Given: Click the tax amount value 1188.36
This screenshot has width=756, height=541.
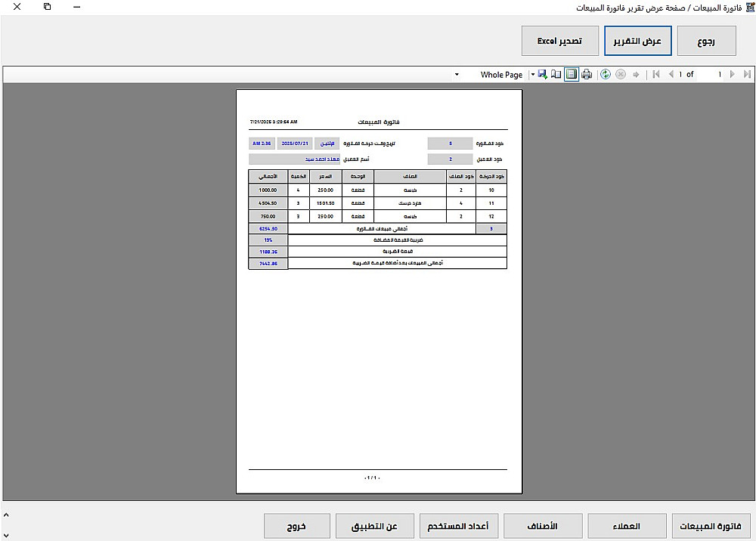Looking at the screenshot, I should point(268,252).
